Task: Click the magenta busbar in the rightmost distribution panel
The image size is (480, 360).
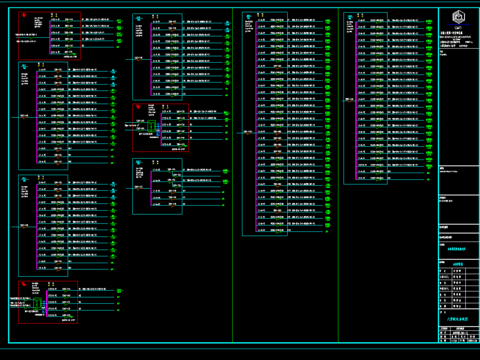Action: coord(356,100)
